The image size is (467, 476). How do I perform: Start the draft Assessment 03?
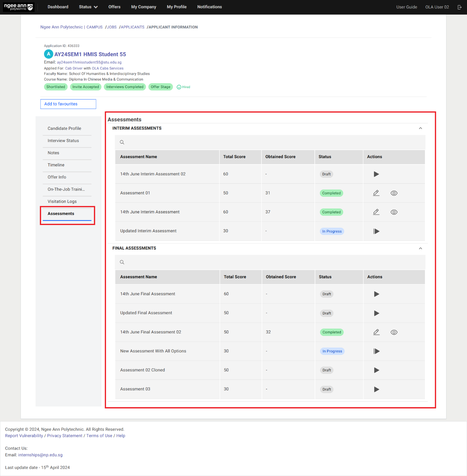tap(376, 389)
